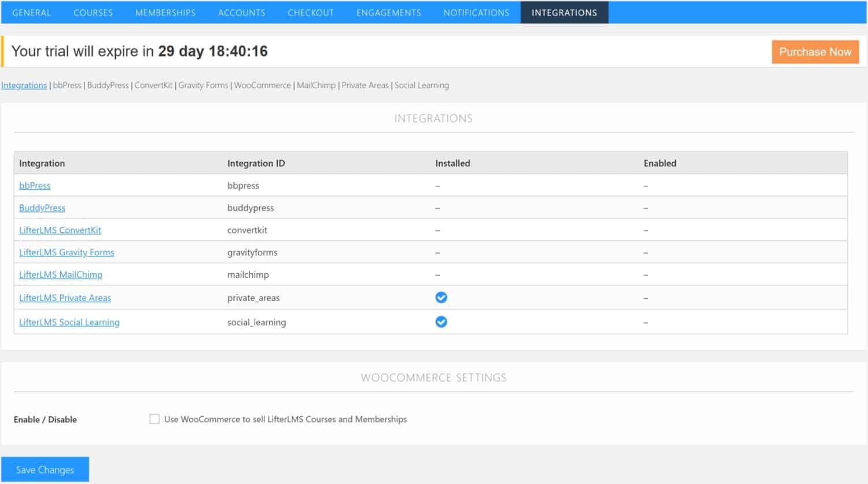Open the LifterLMS Social Learning link
This screenshot has height=484, width=868.
pos(69,322)
